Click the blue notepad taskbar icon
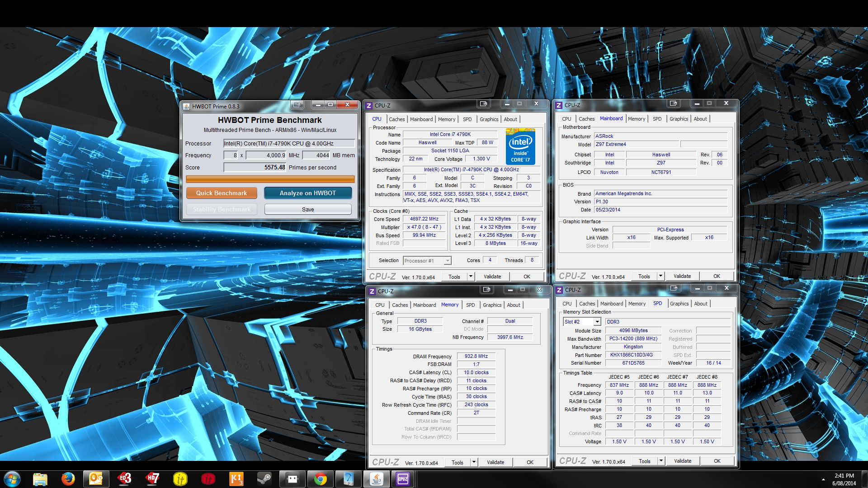 click(349, 479)
